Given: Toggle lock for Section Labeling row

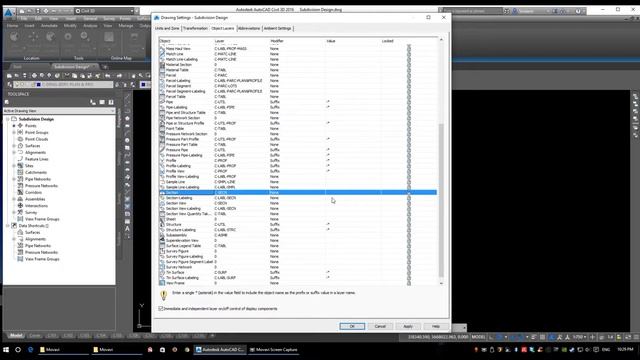Looking at the screenshot, I should (409, 198).
